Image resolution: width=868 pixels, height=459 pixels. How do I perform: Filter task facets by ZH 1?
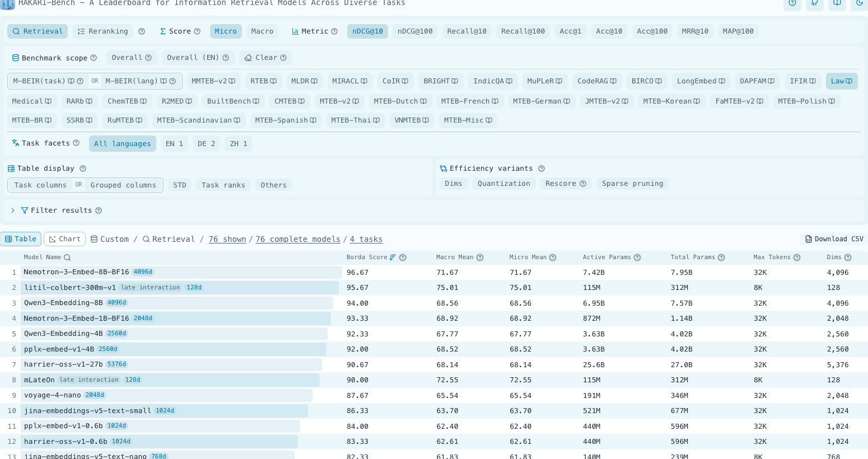coord(239,144)
